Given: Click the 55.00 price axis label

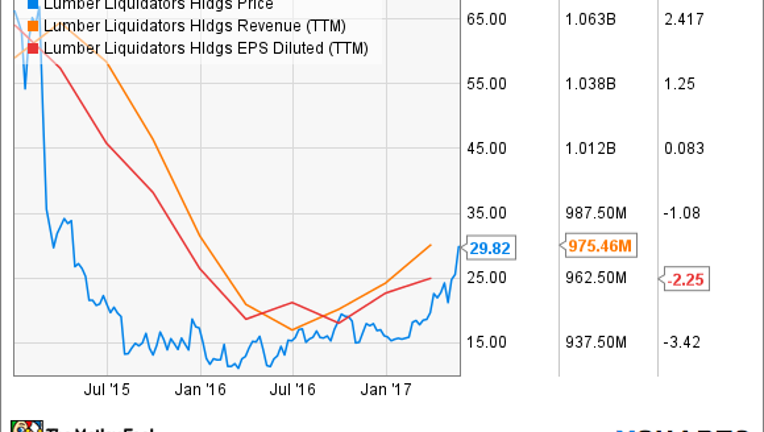Looking at the screenshot, I should (486, 84).
